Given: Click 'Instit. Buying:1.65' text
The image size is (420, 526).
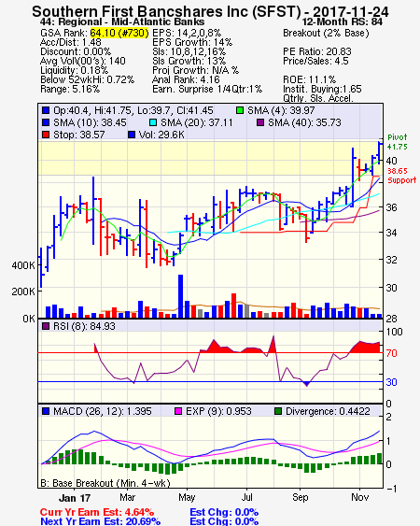Looking at the screenshot, I should point(322,90).
